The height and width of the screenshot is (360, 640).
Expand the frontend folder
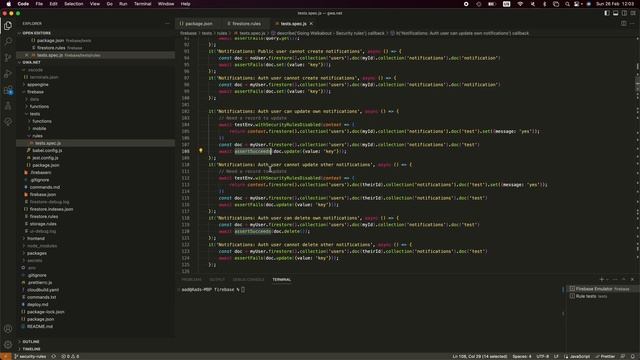click(x=96, y=238)
